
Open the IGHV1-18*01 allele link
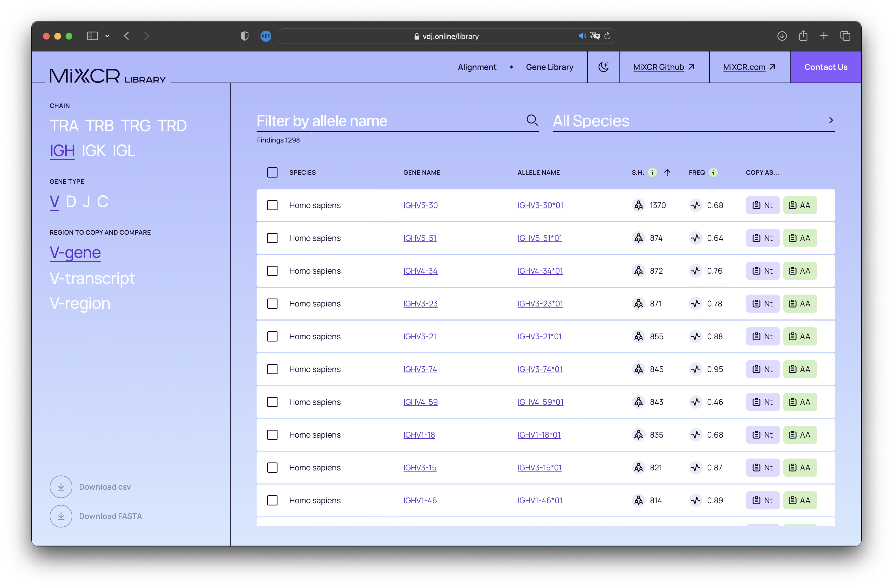click(x=539, y=435)
